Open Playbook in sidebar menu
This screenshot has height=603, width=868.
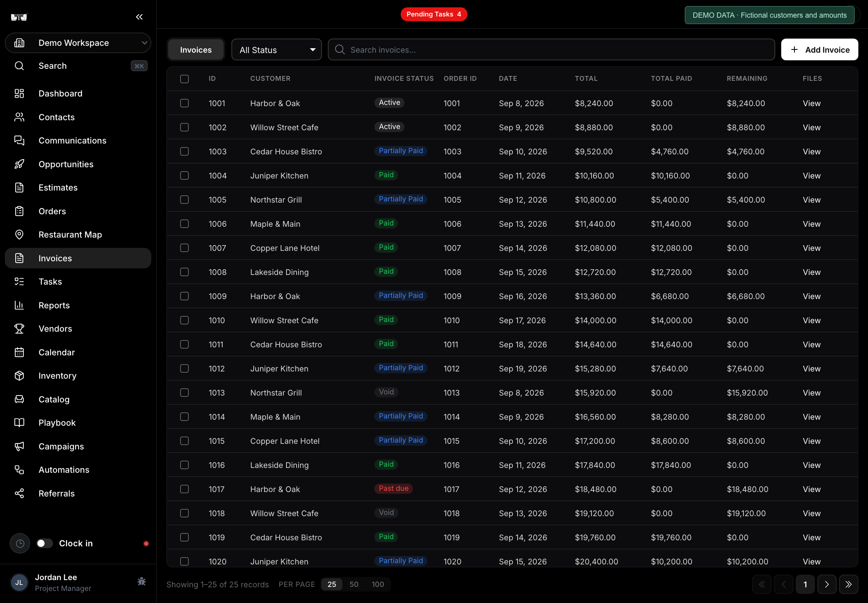coord(78,423)
